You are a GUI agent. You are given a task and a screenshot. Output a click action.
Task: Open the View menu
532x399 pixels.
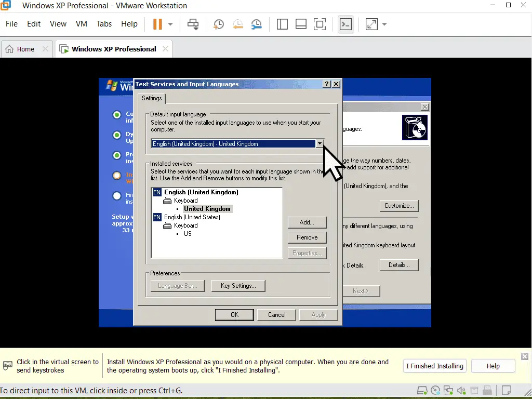pos(58,24)
